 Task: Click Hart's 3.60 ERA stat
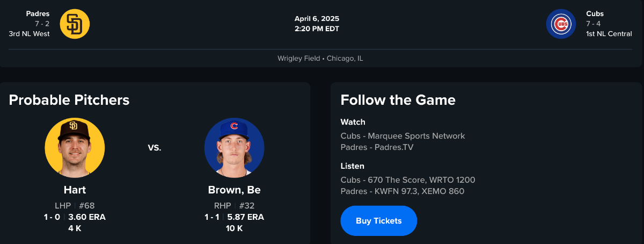(x=87, y=217)
